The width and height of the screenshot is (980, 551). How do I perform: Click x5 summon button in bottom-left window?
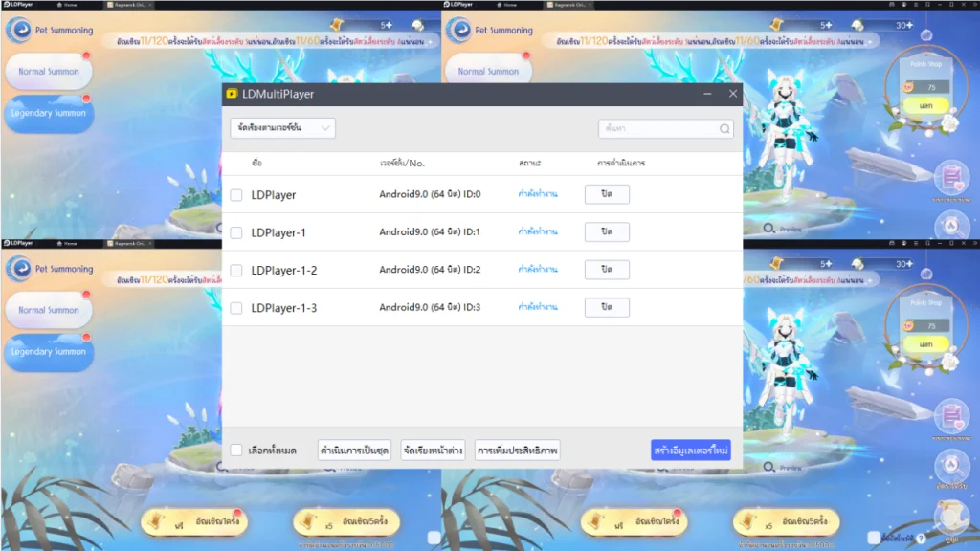click(346, 521)
